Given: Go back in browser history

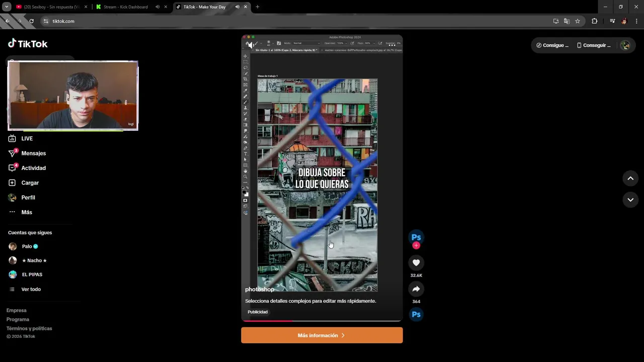Looking at the screenshot, I should click(x=8, y=21).
